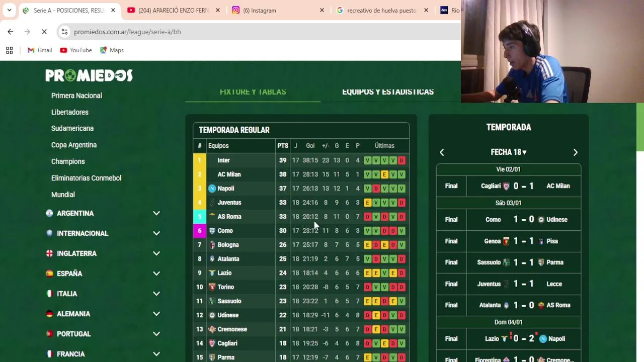Viewport: 644px width, 362px height.
Task: Stop the page loading with X icon
Action: 44,32
